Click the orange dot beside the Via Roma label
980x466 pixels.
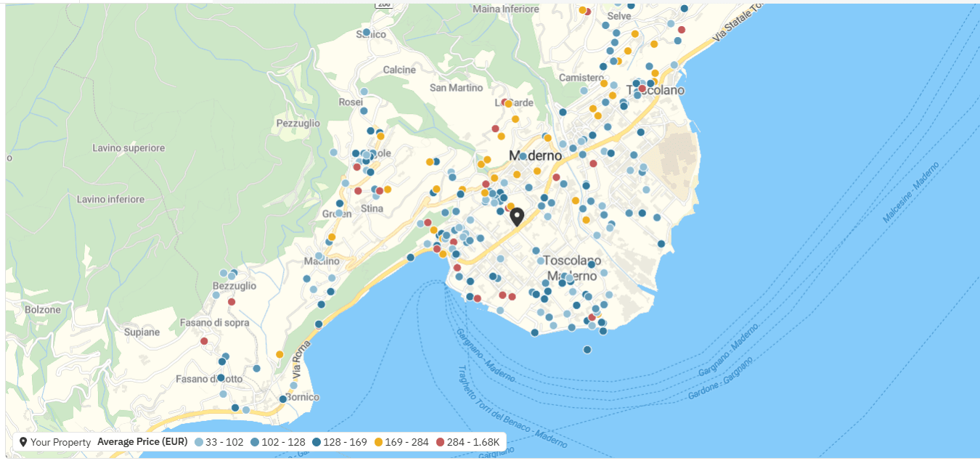[x=279, y=354]
